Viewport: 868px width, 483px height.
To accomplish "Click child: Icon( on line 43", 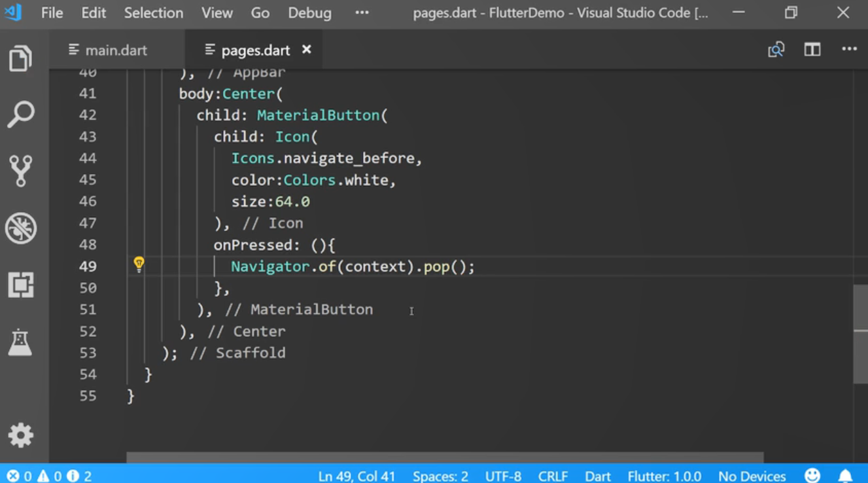I will pos(266,137).
